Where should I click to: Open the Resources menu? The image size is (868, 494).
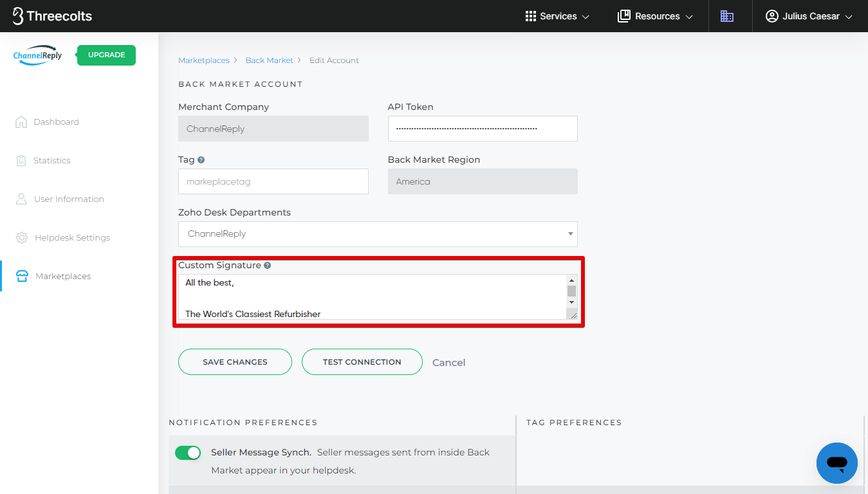pyautogui.click(x=655, y=16)
